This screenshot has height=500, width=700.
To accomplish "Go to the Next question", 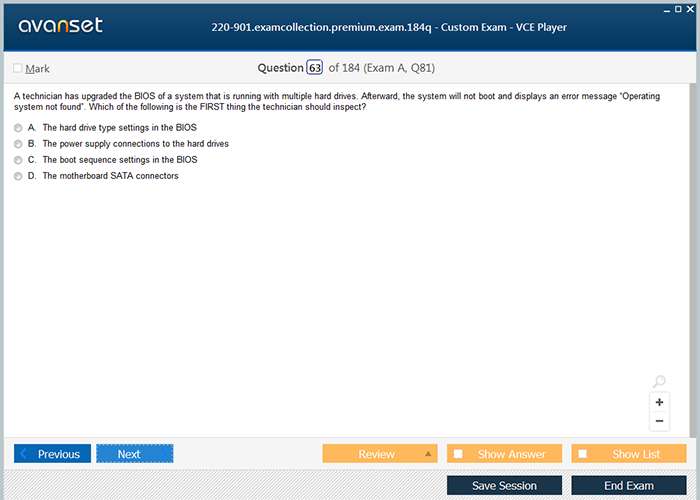I will [135, 454].
